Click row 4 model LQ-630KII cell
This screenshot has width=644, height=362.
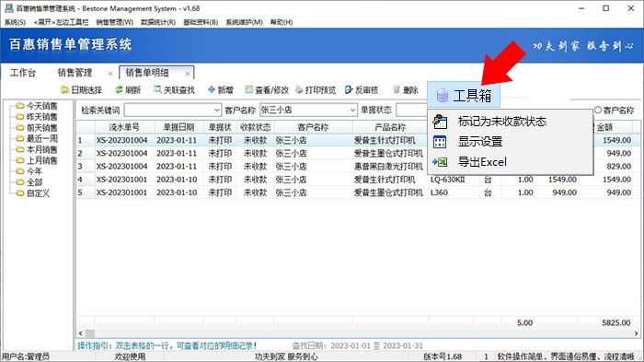click(x=450, y=180)
